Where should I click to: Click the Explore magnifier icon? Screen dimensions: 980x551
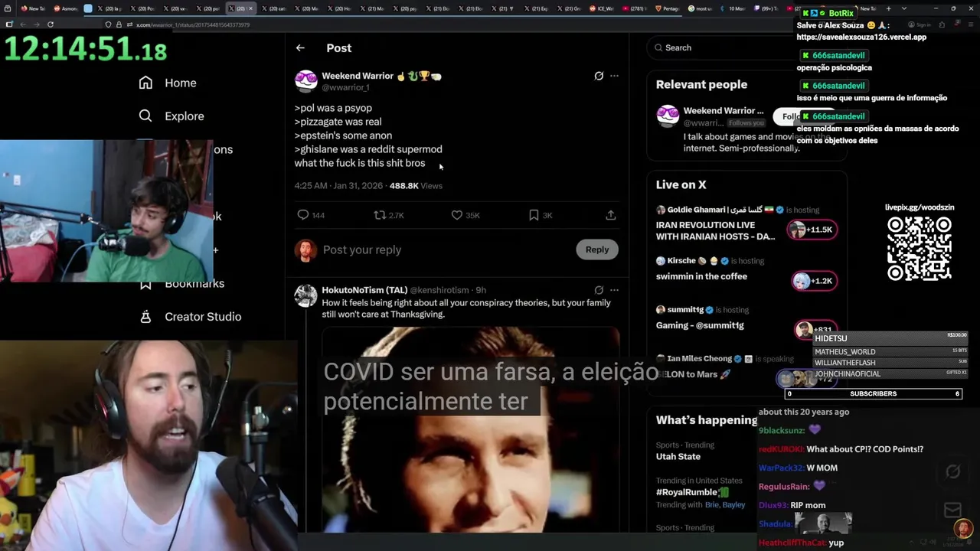click(145, 116)
